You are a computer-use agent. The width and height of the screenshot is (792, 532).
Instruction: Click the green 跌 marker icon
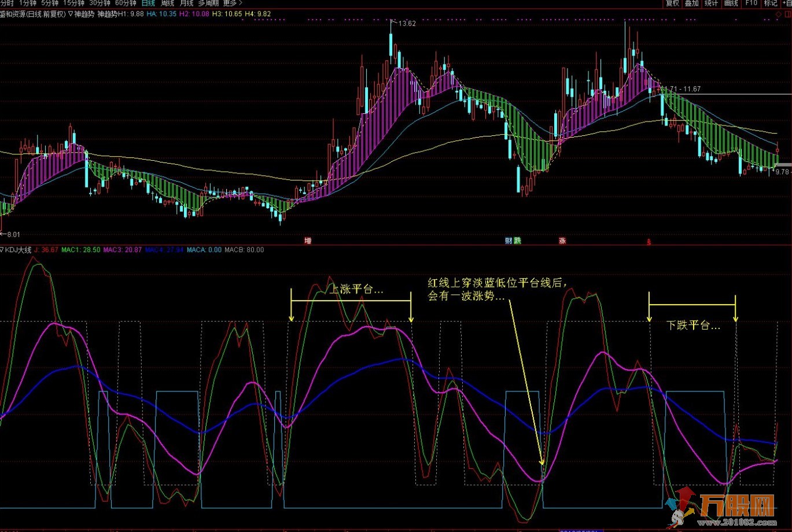(517, 240)
